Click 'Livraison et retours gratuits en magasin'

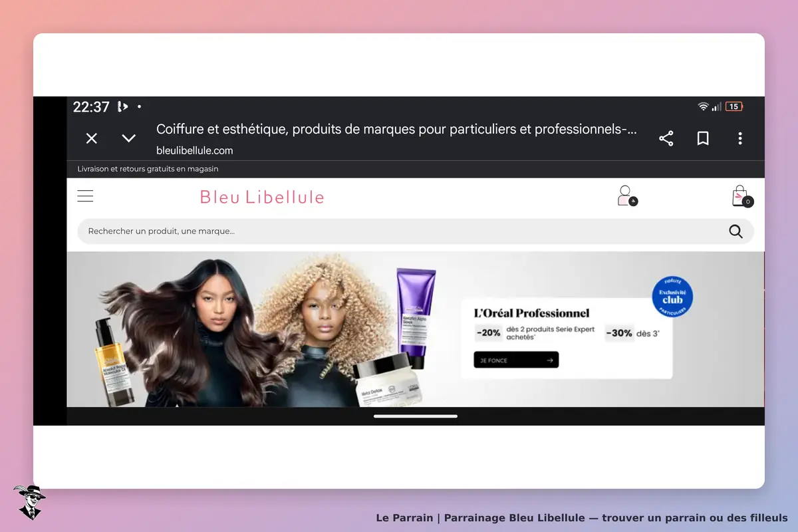tap(148, 169)
